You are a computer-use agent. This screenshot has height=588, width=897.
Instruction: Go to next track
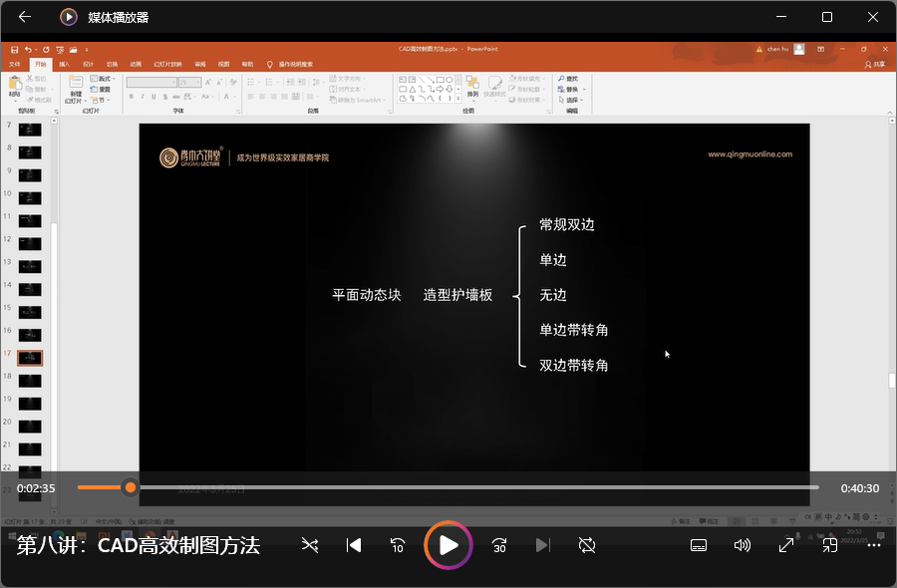coord(543,545)
